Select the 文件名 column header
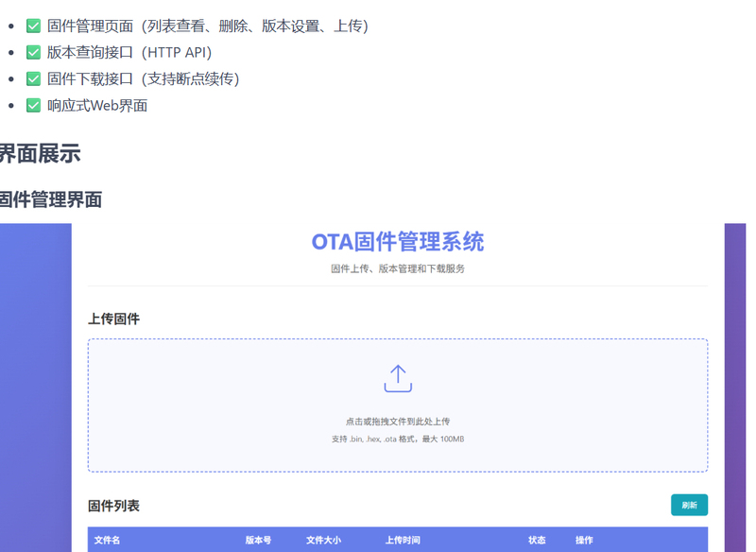This screenshot has height=552, width=756. [107, 541]
